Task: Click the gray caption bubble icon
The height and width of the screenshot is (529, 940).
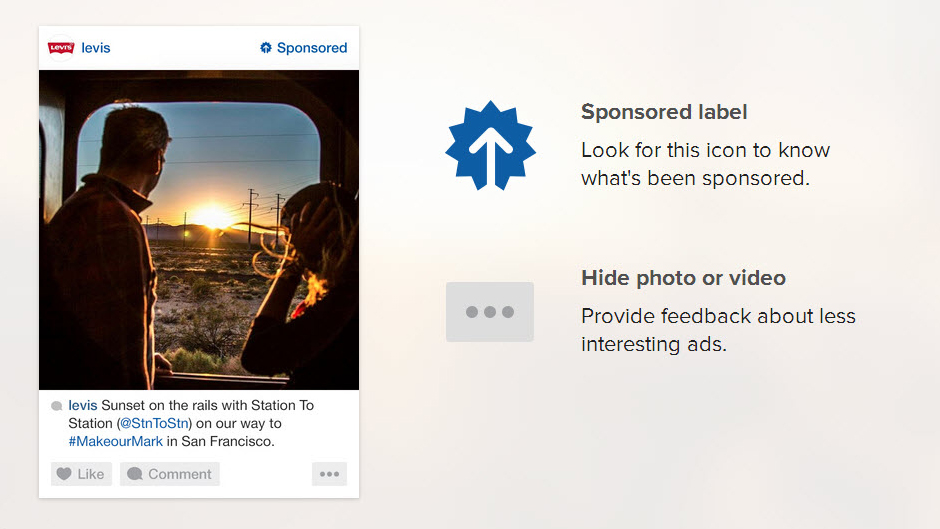Action: click(57, 406)
